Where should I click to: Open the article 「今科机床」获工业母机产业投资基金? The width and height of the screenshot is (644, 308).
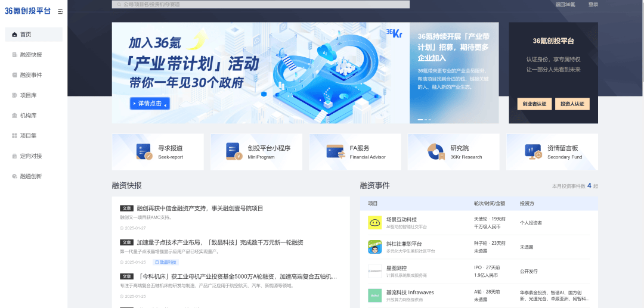pyautogui.click(x=238, y=277)
